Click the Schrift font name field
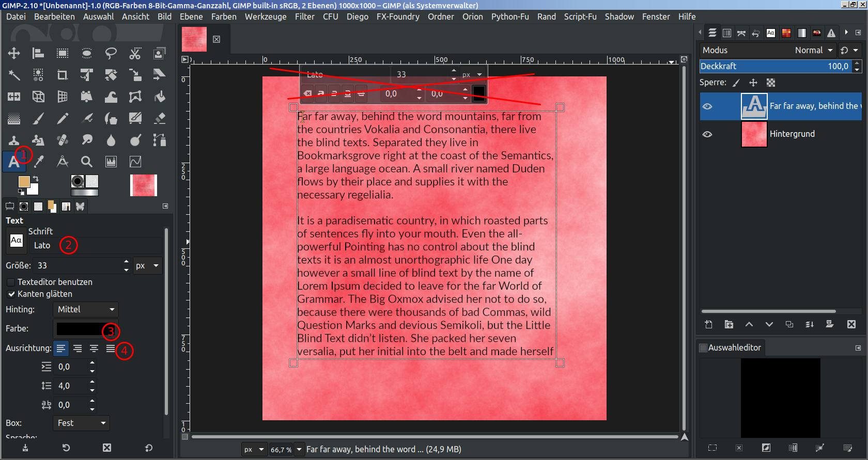Viewport: 868px width, 460px height. pos(96,245)
